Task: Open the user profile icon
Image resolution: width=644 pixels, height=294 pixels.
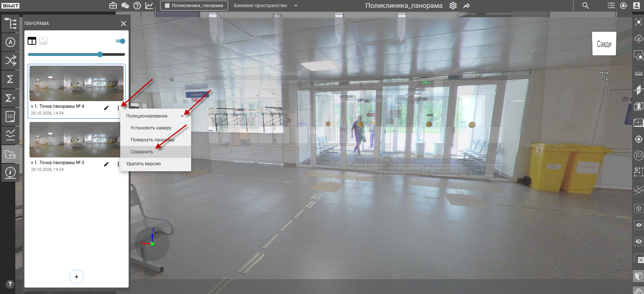Action: (x=637, y=6)
